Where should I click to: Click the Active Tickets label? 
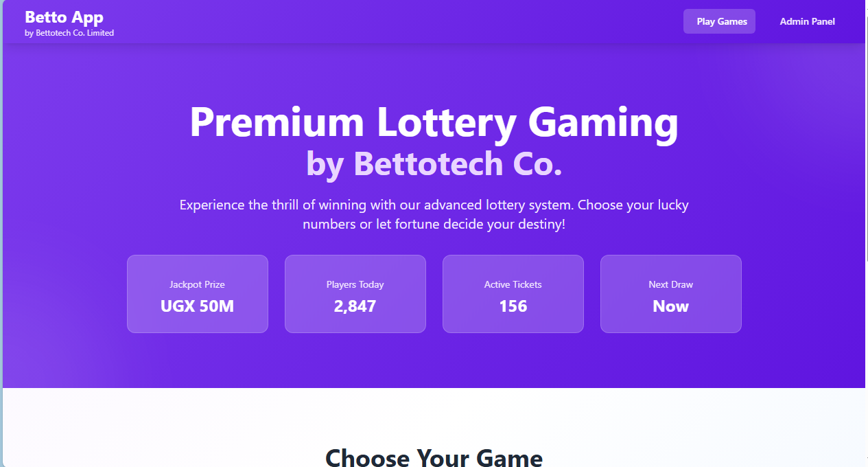click(x=513, y=284)
